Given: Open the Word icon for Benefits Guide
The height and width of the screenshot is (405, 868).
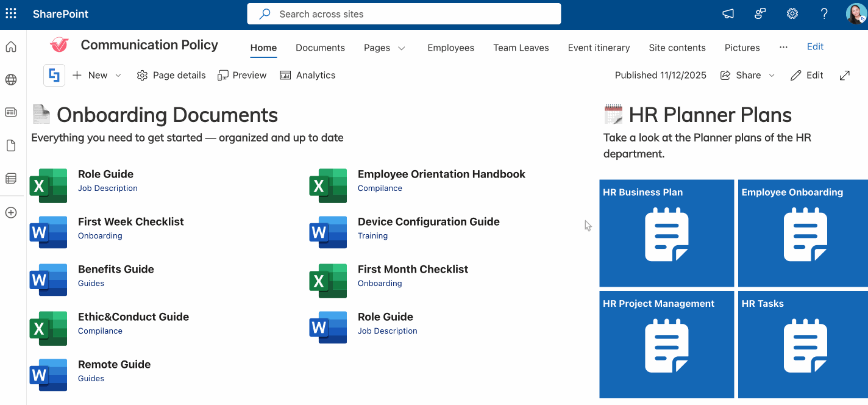Looking at the screenshot, I should pyautogui.click(x=48, y=280).
